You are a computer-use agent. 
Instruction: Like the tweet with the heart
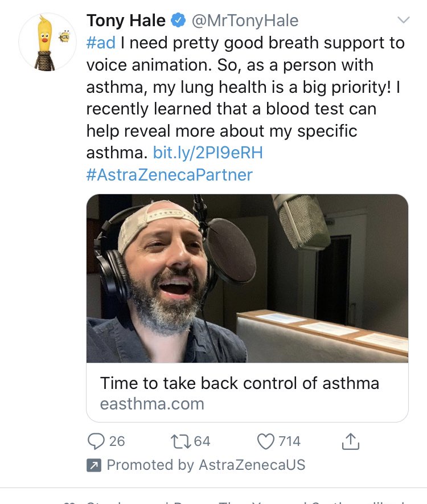pos(266,441)
